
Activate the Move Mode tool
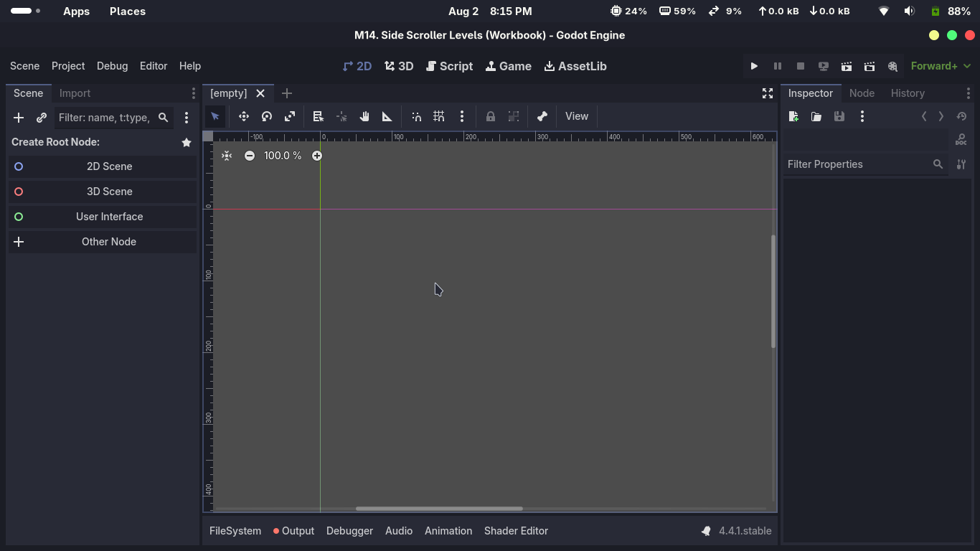[x=244, y=116]
